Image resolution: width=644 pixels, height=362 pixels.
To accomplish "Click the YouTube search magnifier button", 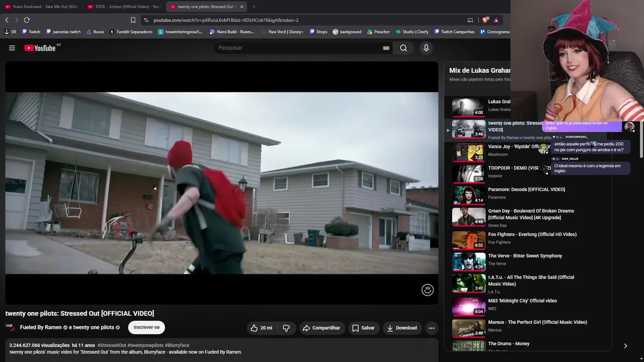I will [x=404, y=48].
